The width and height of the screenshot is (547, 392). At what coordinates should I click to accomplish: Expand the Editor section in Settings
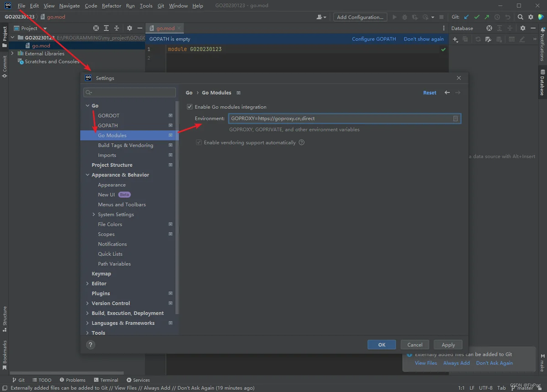pos(88,284)
